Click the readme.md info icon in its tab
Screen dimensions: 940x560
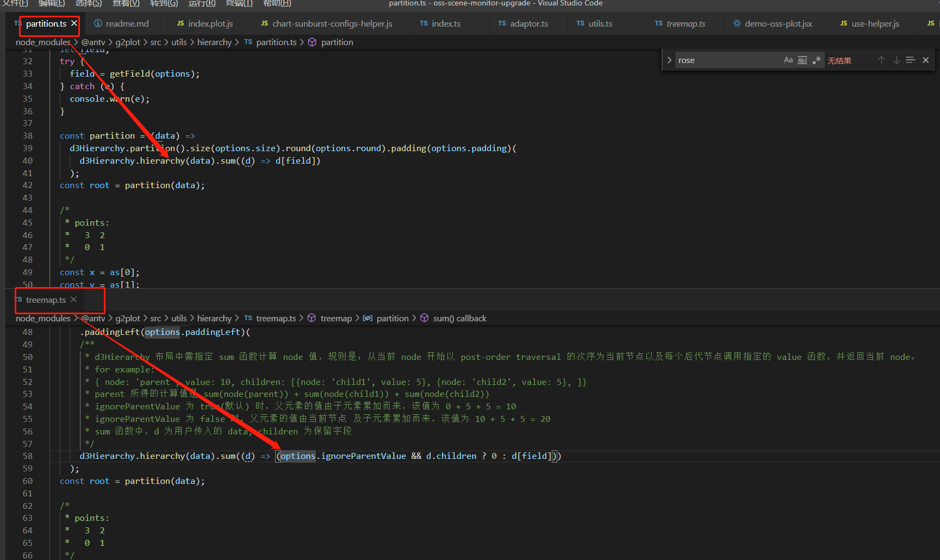point(98,23)
